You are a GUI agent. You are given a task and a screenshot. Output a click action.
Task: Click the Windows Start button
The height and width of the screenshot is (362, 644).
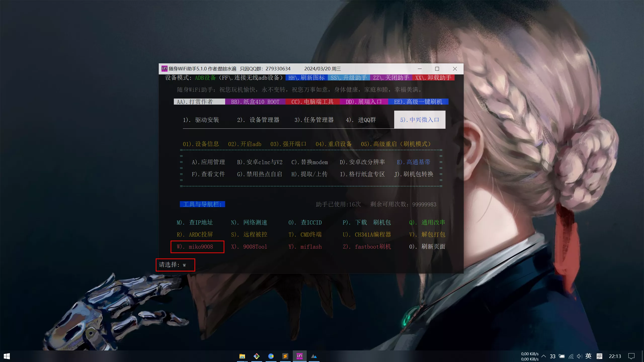tap(7, 356)
